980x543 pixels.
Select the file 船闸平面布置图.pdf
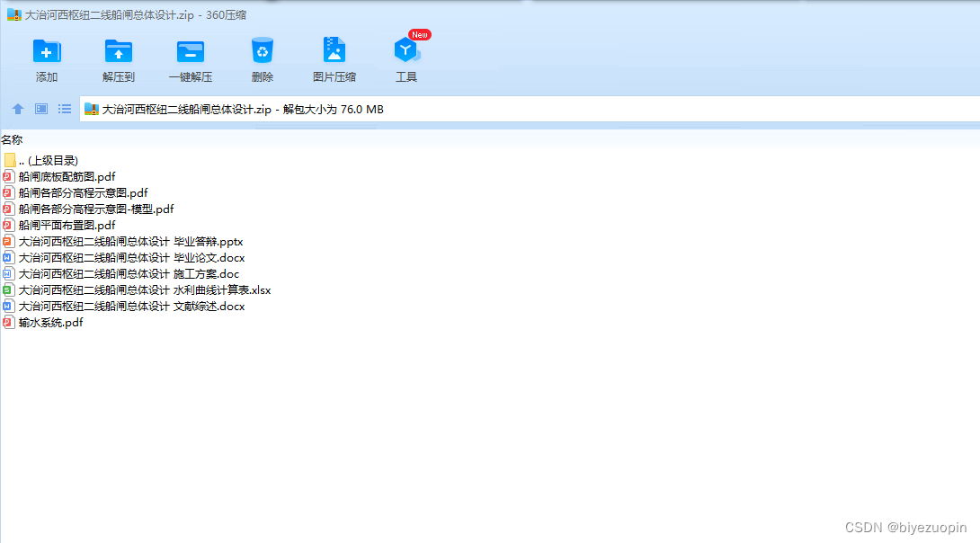tap(60, 226)
